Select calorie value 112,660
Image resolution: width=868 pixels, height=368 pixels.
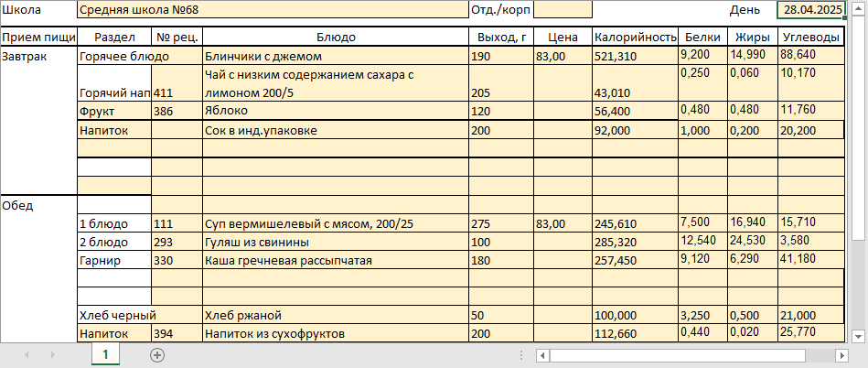pos(636,333)
